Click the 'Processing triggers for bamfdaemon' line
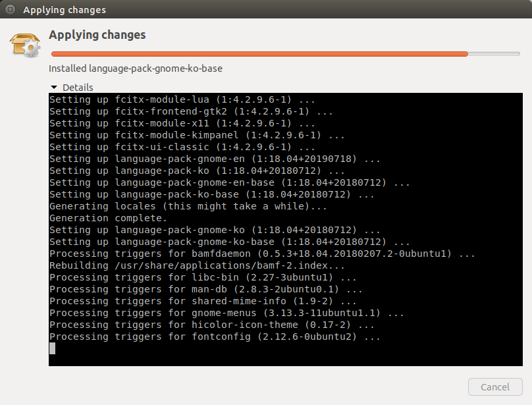The image size is (532, 405). click(262, 254)
